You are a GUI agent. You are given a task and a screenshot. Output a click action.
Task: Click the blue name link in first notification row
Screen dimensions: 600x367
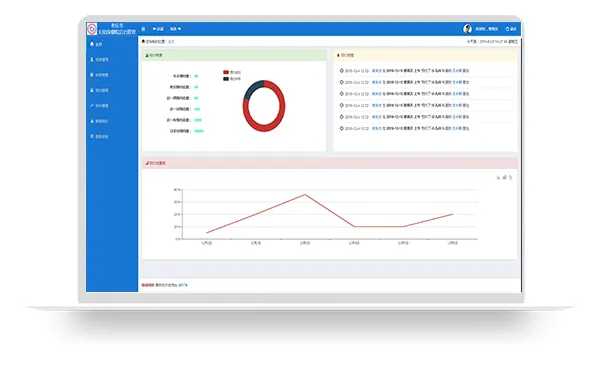point(377,71)
